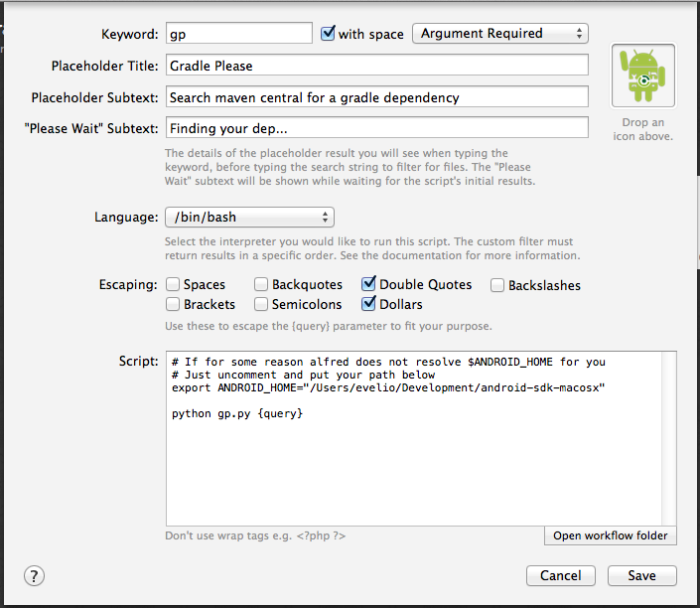Open the help question mark button

(34, 576)
